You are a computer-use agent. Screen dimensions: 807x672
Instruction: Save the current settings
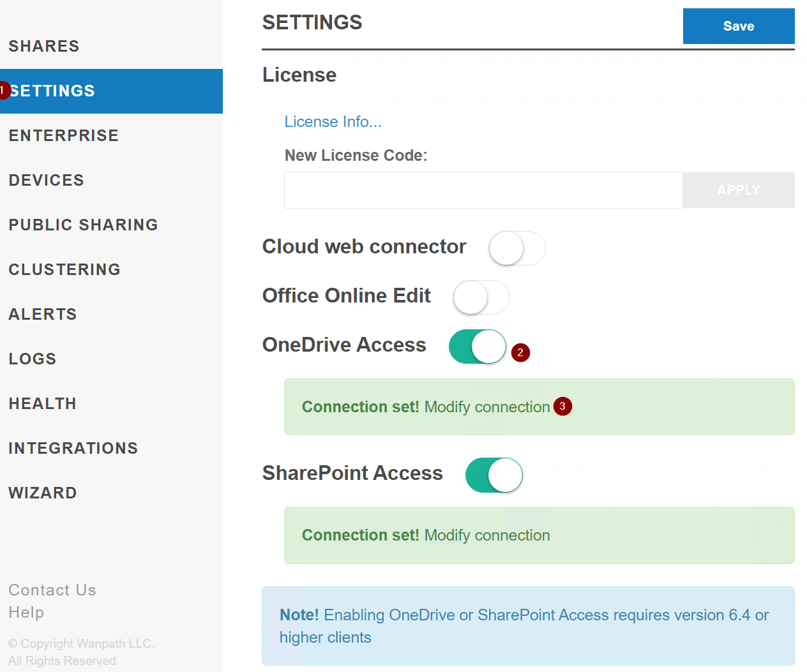tap(738, 26)
